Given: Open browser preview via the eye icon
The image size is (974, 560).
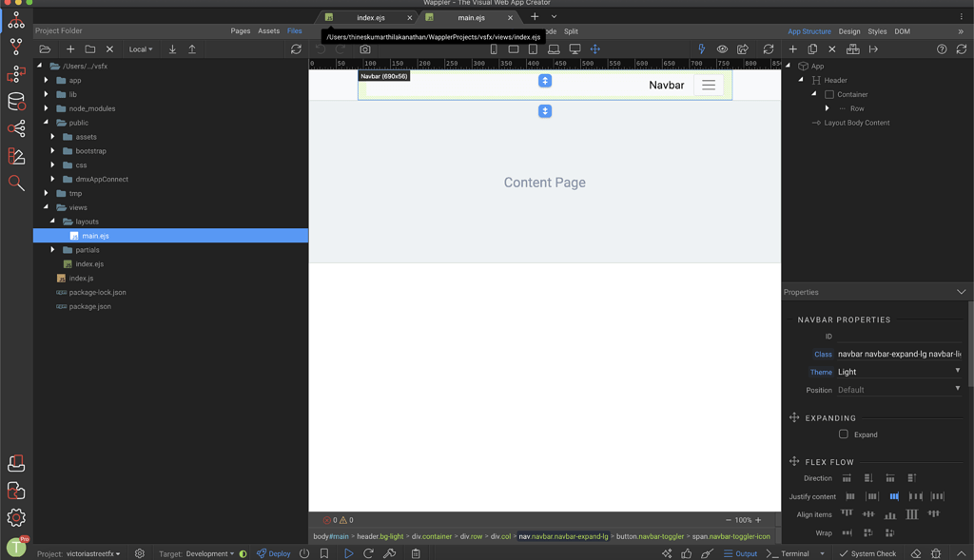Looking at the screenshot, I should pos(723,48).
